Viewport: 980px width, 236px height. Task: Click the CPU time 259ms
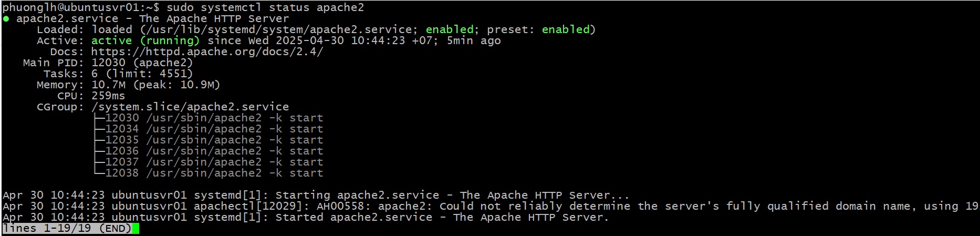coord(108,96)
